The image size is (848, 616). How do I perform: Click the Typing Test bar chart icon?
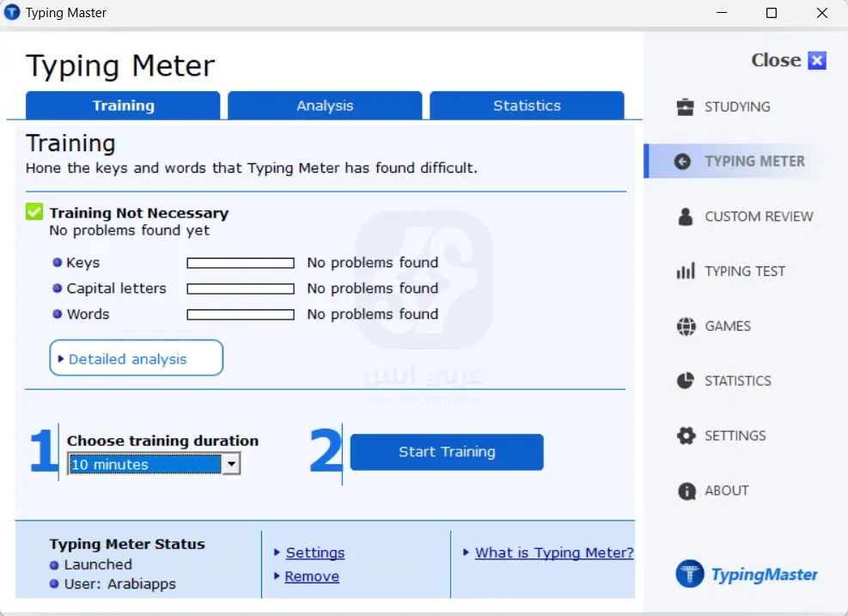pyautogui.click(x=685, y=271)
